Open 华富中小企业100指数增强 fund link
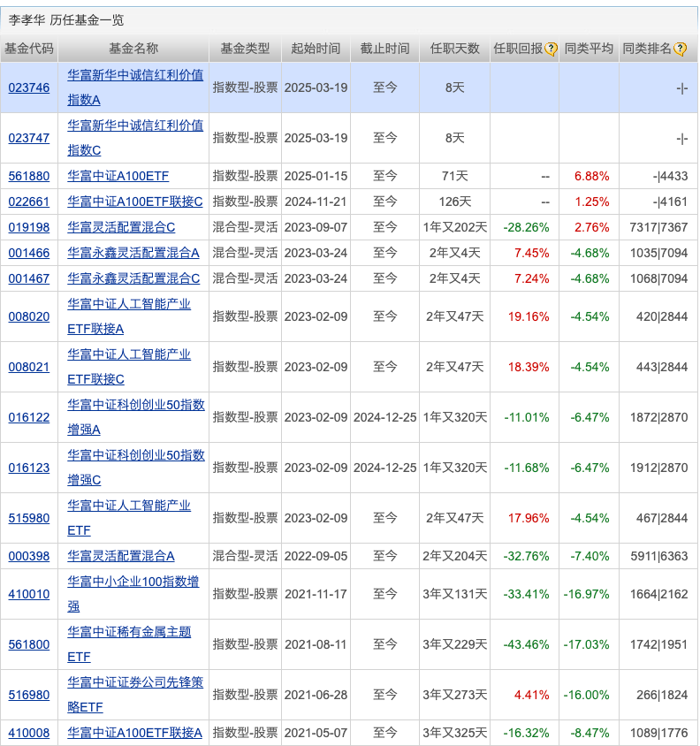The height and width of the screenshot is (746, 700). click(x=133, y=594)
